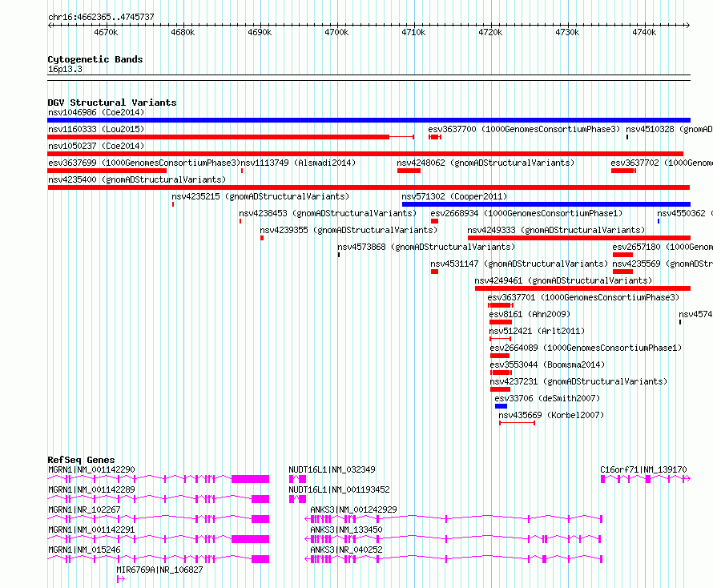Image resolution: width=713 pixels, height=588 pixels.
Task: Select nsv4237231 gnomAD variant label
Action: [579, 381]
